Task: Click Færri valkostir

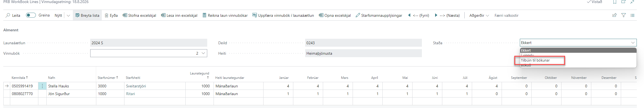Action: [506, 15]
